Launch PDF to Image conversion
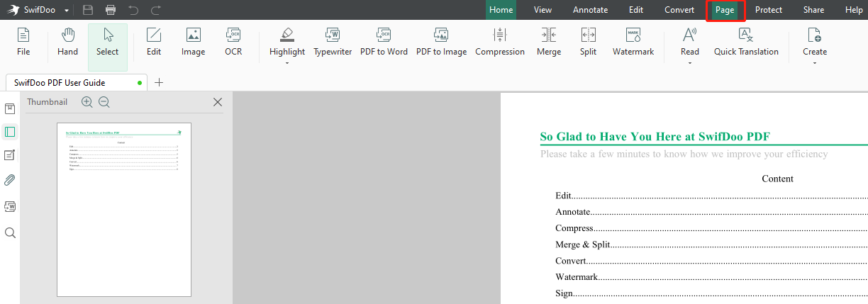 [441, 42]
